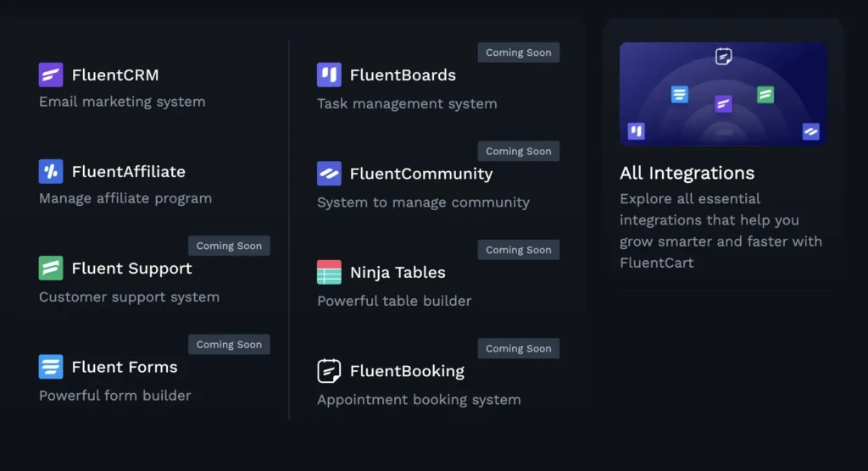Click the green Fluent Support icon

(x=51, y=269)
